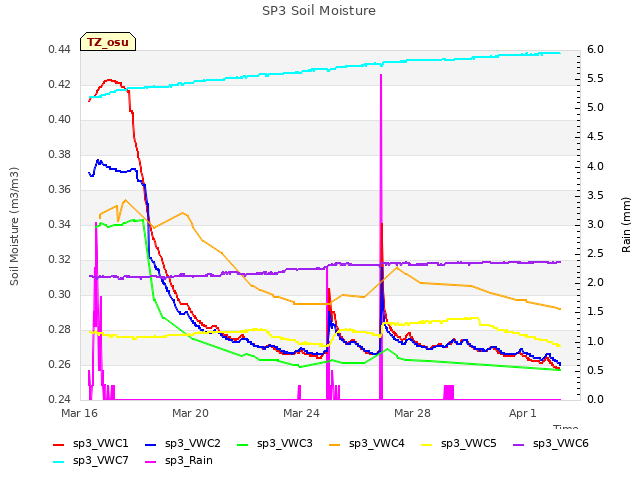The image size is (640, 480).
Task: Click the 0.38 left axis value
Action: pos(60,155)
